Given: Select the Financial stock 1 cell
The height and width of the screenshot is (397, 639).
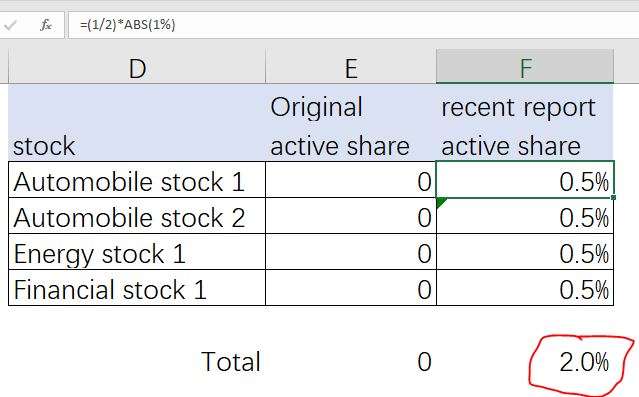Looking at the screenshot, I should coord(137,288).
